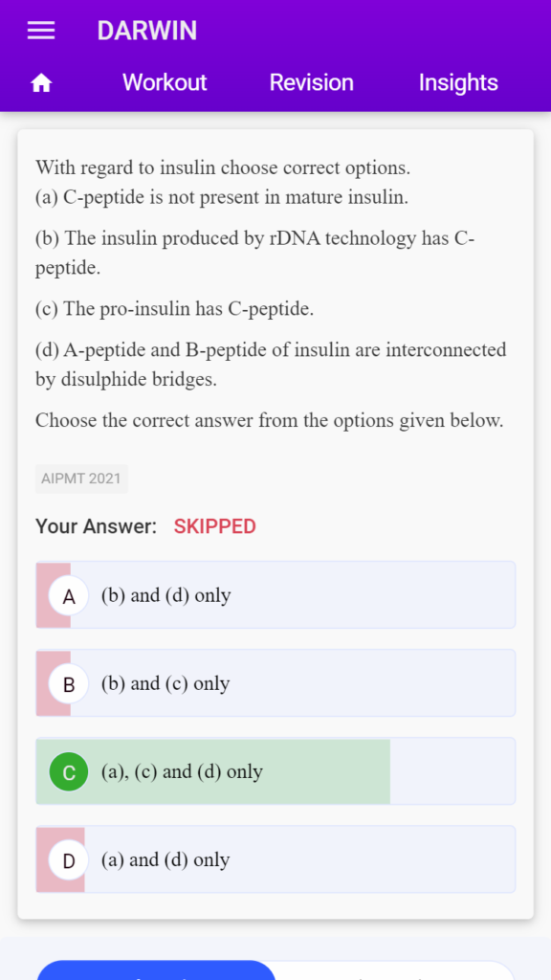Click the DARWIN app title

click(146, 31)
